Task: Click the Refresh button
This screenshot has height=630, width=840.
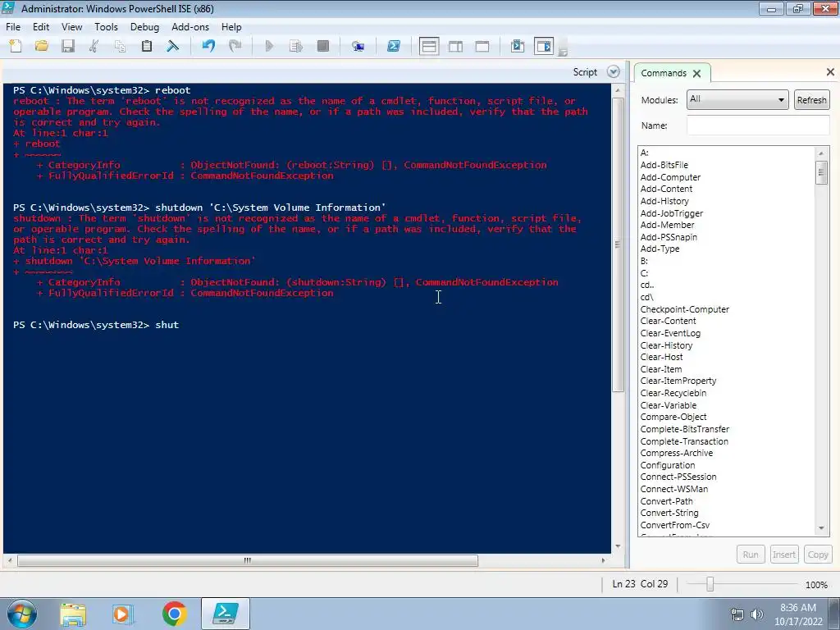Action: [811, 99]
